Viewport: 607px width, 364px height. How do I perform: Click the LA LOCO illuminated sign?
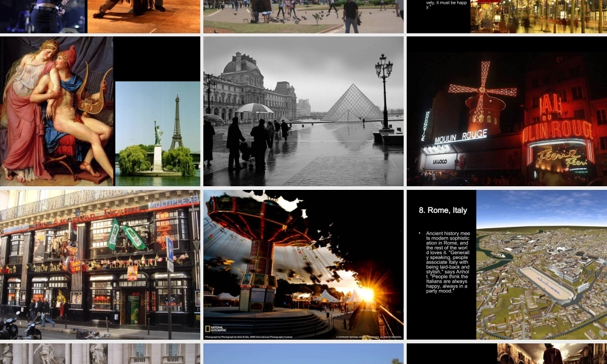pos(440,162)
